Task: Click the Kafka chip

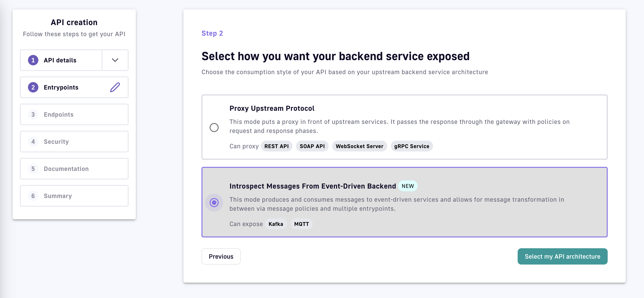Action: [x=276, y=224]
